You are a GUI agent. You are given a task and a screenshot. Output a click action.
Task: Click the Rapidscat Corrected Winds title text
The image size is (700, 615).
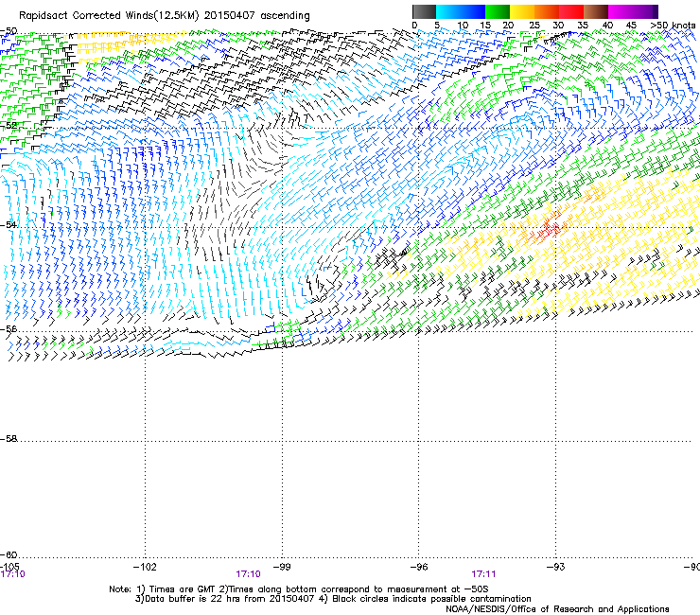coord(165,16)
